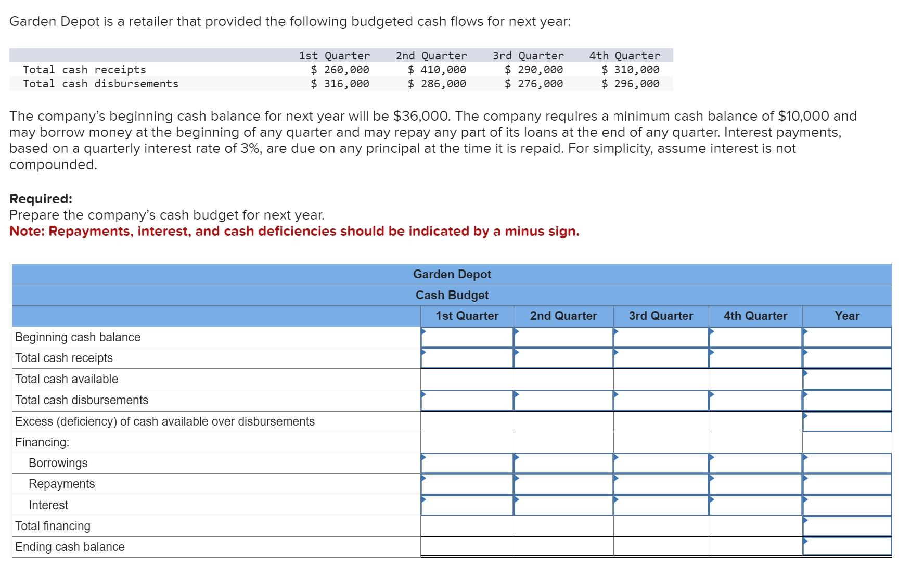Click Beginning cash balance cell for 1st Quarter
The image size is (924, 565).
pyautogui.click(x=467, y=337)
